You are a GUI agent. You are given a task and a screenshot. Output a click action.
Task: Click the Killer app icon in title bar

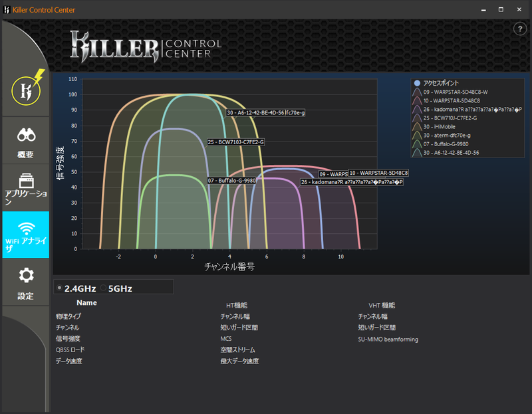pos(7,10)
